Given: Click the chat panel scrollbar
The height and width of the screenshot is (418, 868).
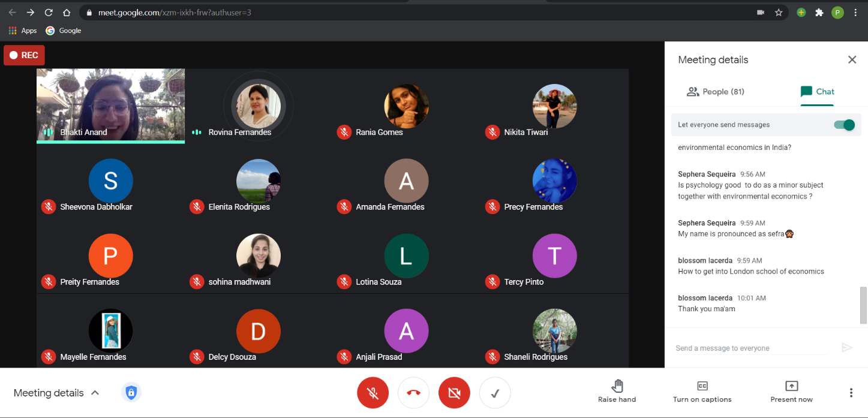Looking at the screenshot, I should tap(863, 305).
